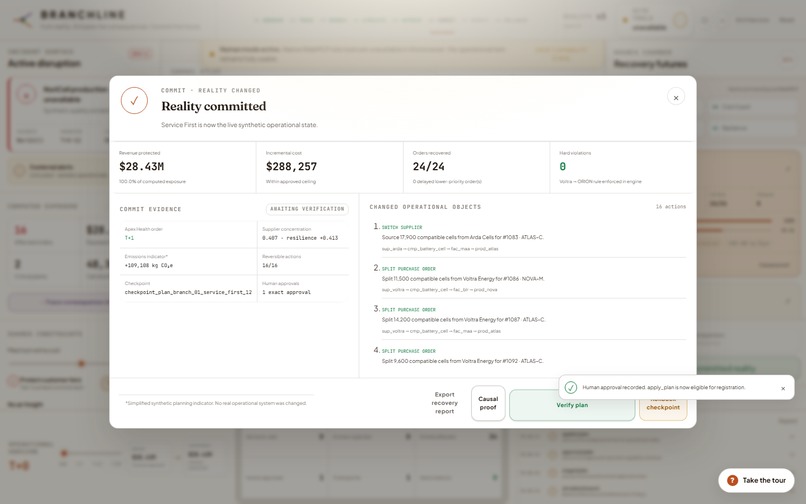Click the Source 17,900 compatible cells description
Image resolution: width=806 pixels, height=504 pixels.
462,237
